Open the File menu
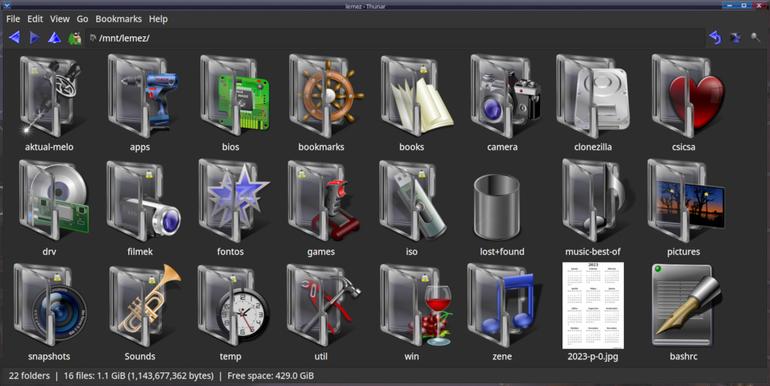This screenshot has width=770, height=386. point(13,19)
